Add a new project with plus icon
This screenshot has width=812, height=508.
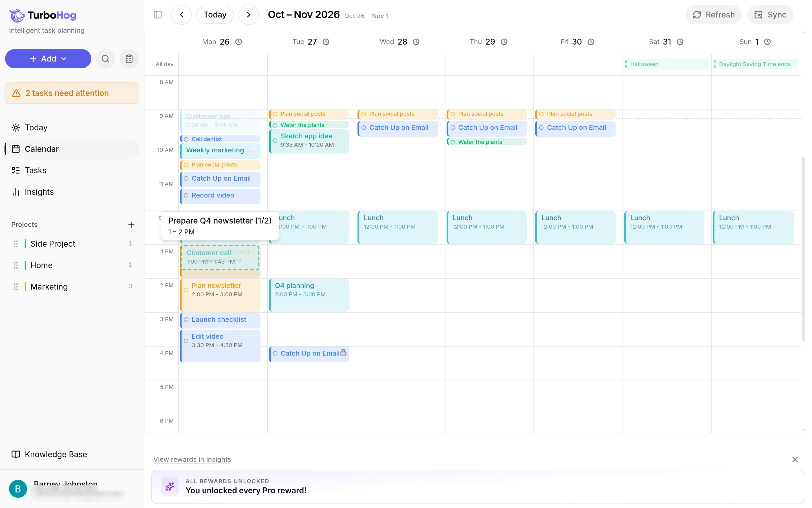tap(131, 224)
